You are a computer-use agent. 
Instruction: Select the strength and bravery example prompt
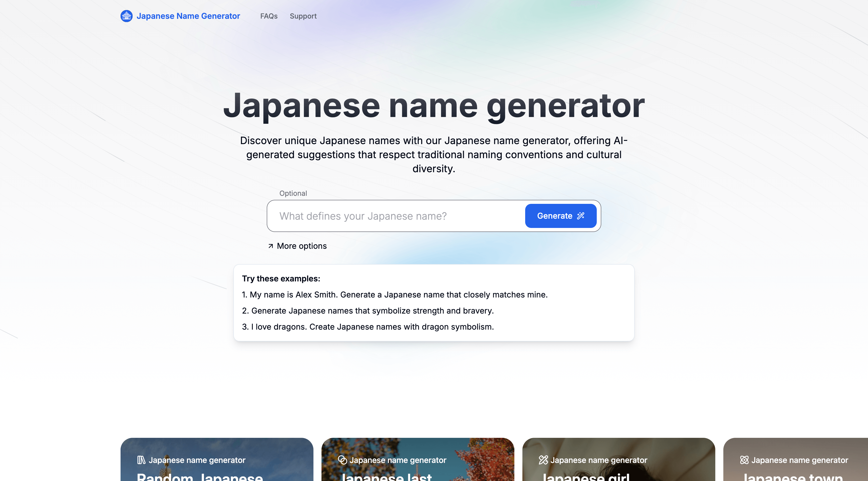368,311
